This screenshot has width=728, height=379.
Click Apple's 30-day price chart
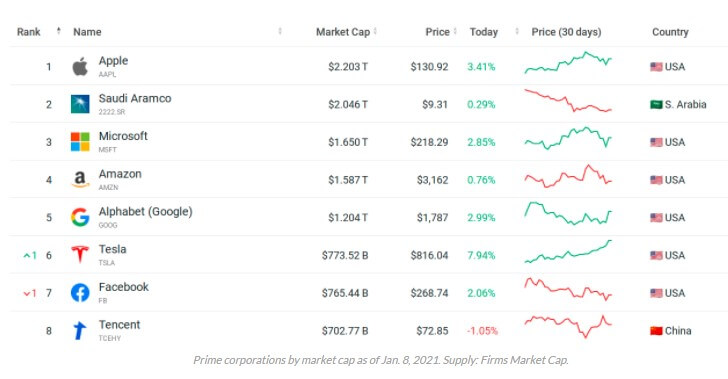pos(568,63)
